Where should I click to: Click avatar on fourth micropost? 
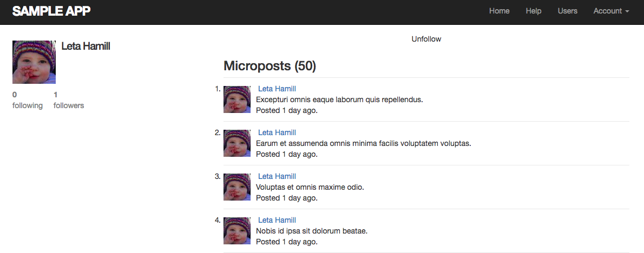tap(237, 231)
